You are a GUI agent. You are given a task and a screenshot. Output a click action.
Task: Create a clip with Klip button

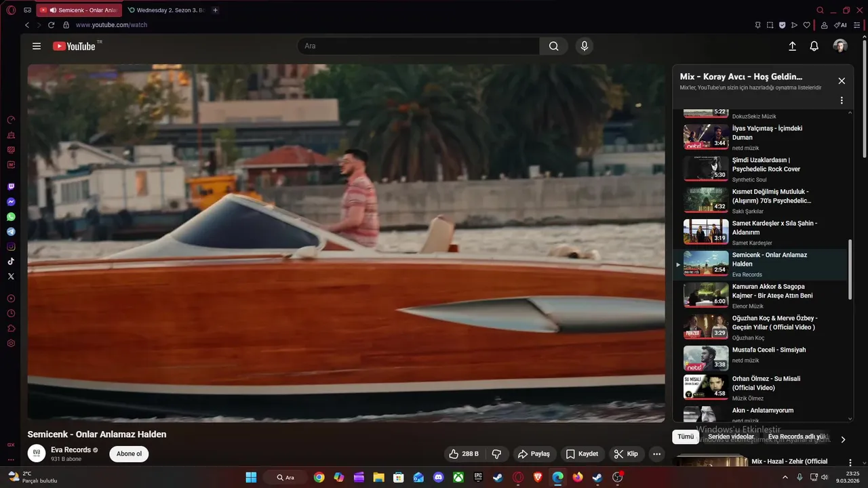point(626,454)
